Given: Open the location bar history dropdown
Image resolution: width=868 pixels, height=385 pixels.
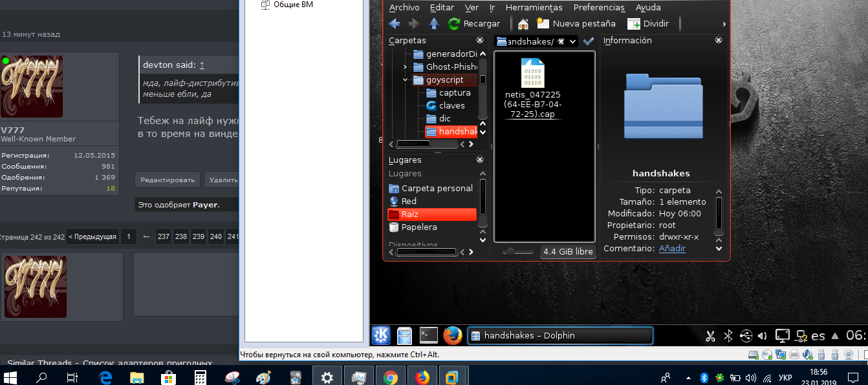Looking at the screenshot, I should [x=573, y=41].
